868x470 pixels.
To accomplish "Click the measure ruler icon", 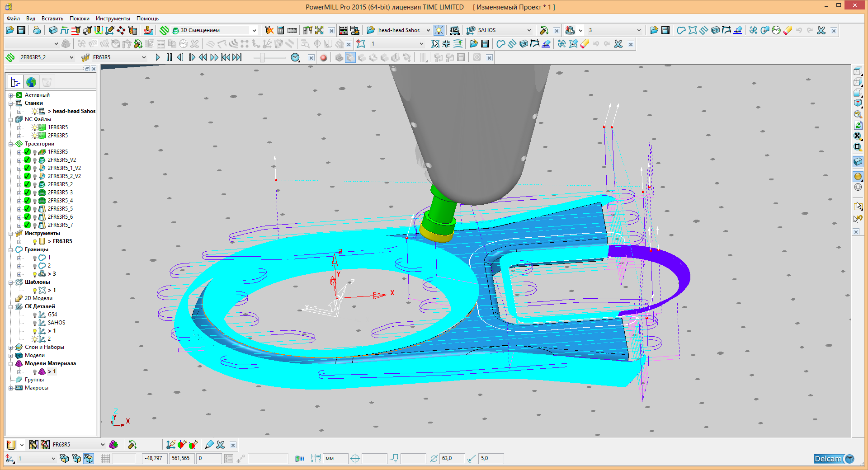I will point(292,30).
